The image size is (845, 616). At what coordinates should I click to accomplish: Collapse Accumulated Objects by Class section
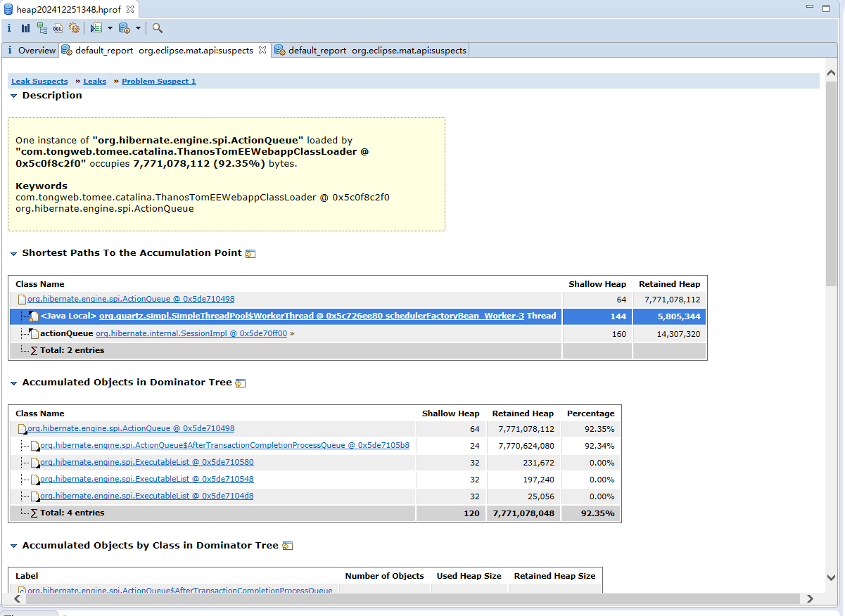[13, 546]
